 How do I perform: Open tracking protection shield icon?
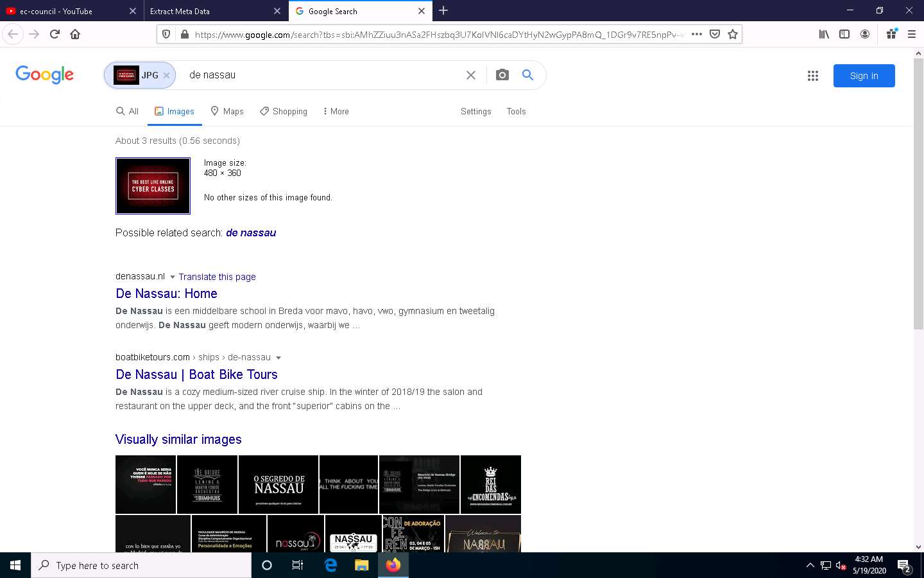click(x=166, y=34)
